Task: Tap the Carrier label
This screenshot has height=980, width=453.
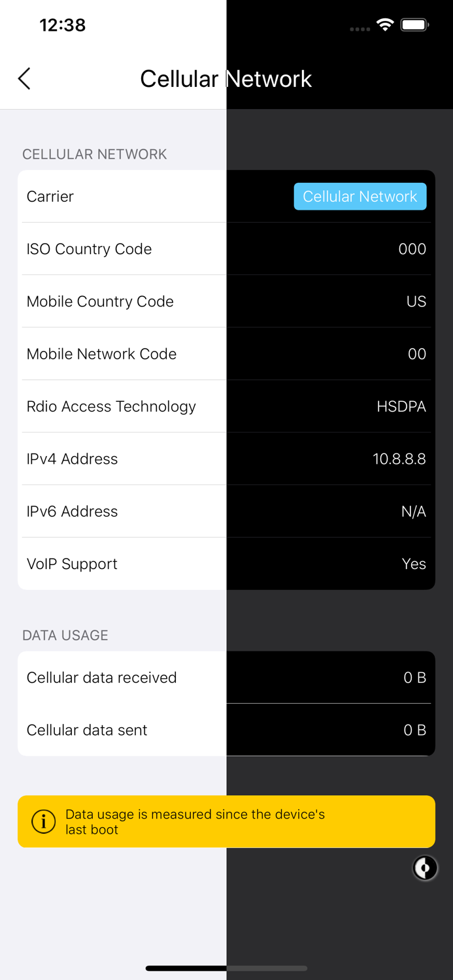Action: [50, 197]
